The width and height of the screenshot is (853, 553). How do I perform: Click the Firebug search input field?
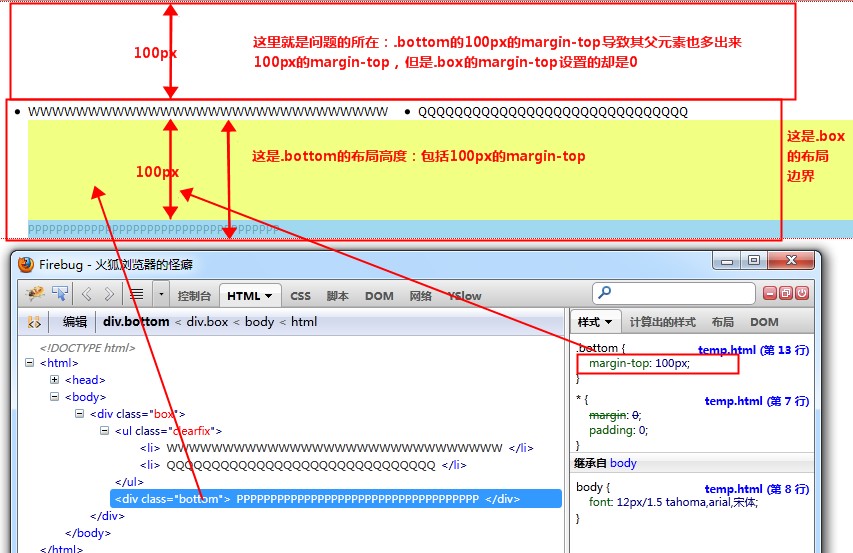coord(673,294)
